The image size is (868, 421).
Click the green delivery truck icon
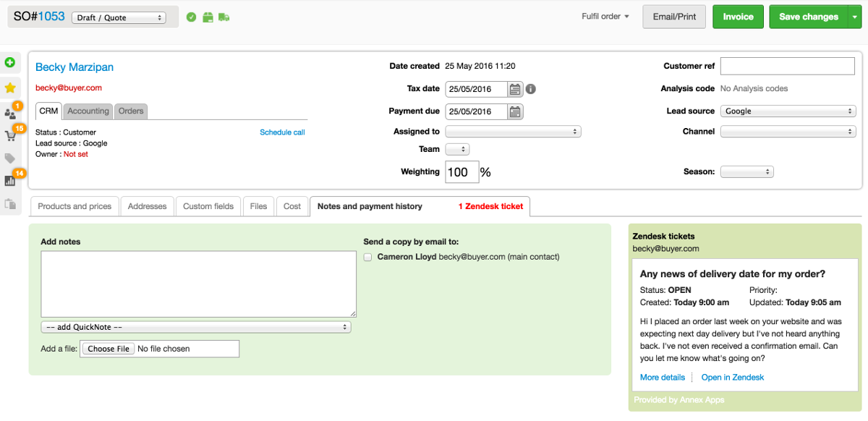[224, 17]
